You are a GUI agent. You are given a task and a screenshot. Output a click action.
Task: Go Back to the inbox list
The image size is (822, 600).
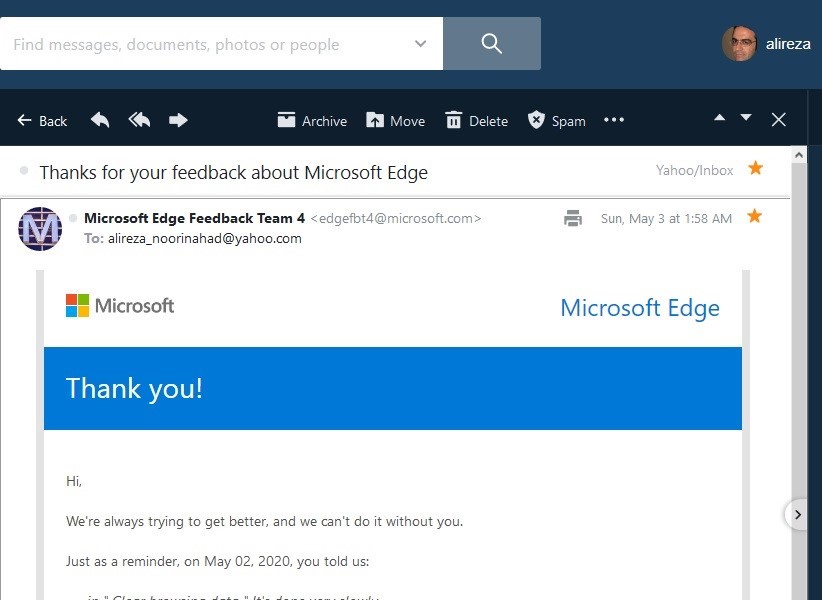tap(42, 121)
